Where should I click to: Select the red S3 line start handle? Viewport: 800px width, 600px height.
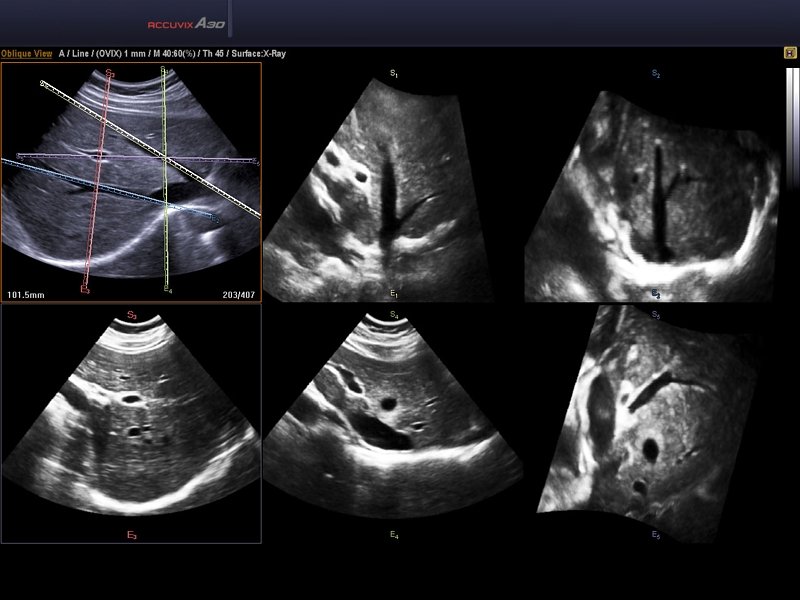pyautogui.click(x=109, y=73)
